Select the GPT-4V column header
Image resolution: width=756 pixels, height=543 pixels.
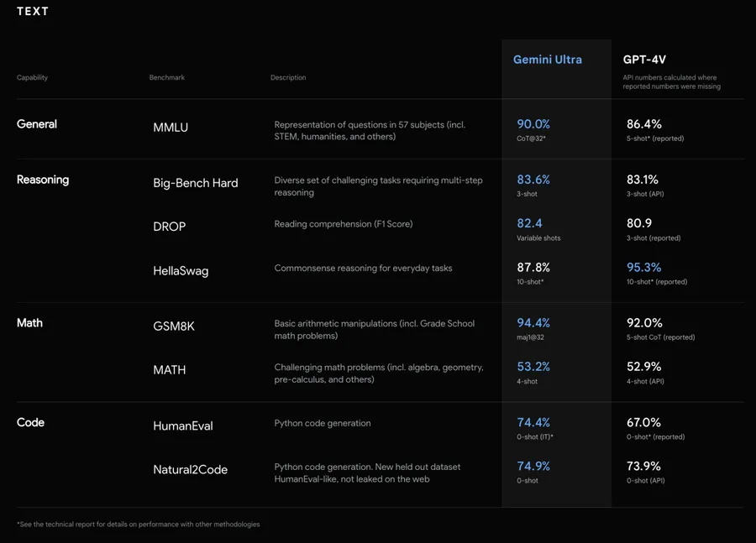[643, 60]
